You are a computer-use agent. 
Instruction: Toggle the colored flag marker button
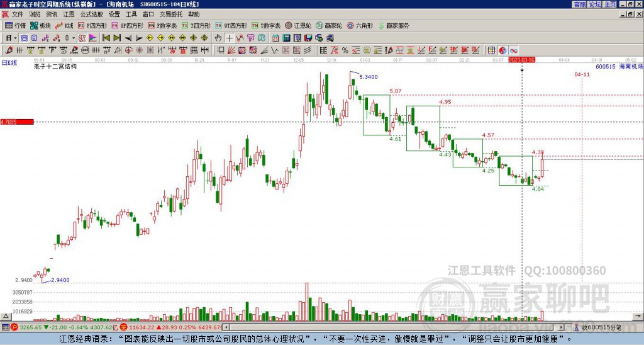tap(93, 38)
